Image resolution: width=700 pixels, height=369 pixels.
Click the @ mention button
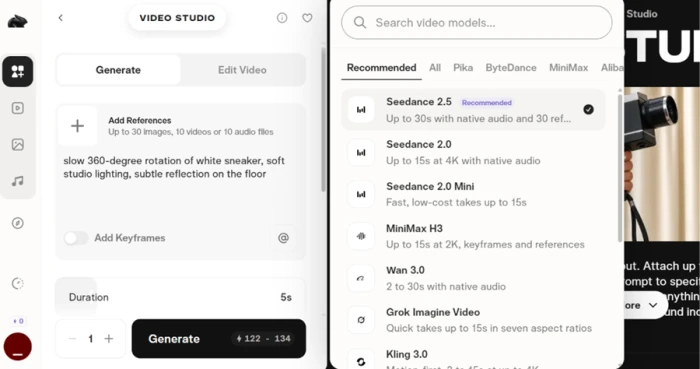283,238
